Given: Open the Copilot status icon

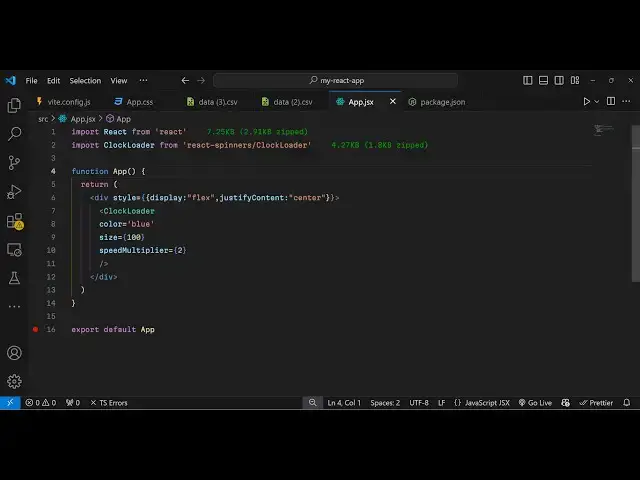Looking at the screenshot, I should (565, 403).
